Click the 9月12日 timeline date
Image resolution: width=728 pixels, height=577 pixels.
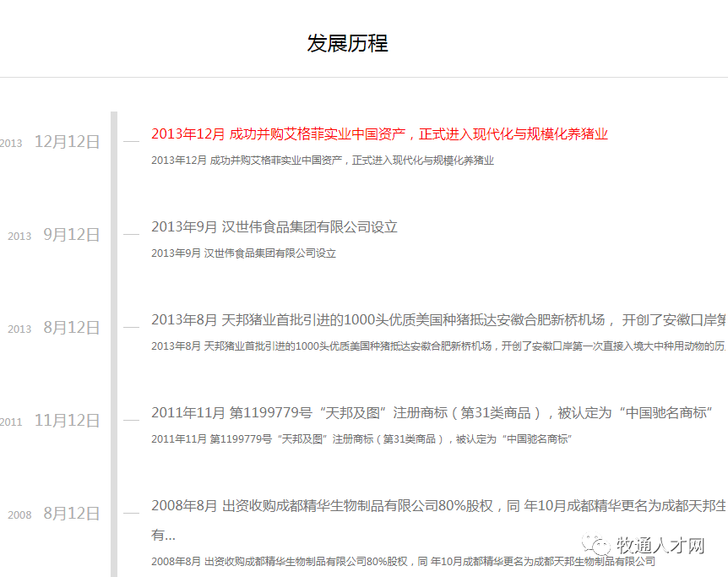(x=72, y=235)
